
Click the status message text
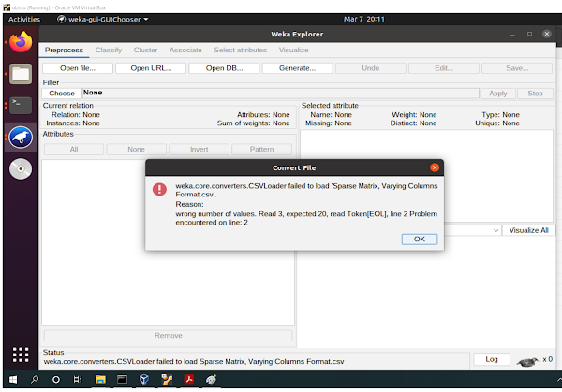tap(194, 362)
